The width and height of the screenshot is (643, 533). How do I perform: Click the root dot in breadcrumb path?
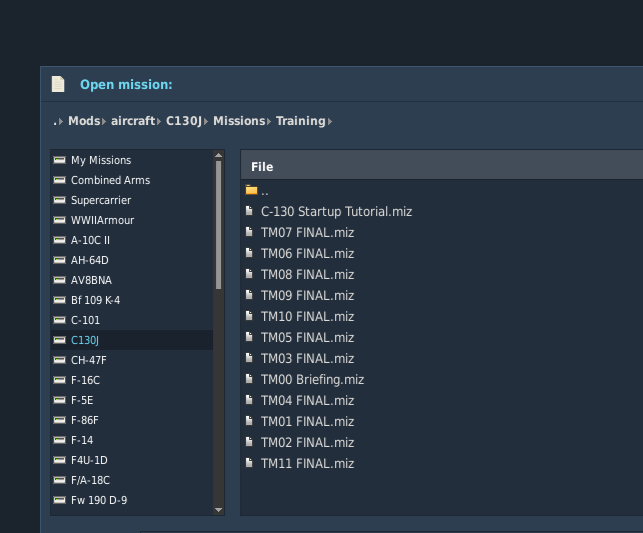click(x=55, y=123)
